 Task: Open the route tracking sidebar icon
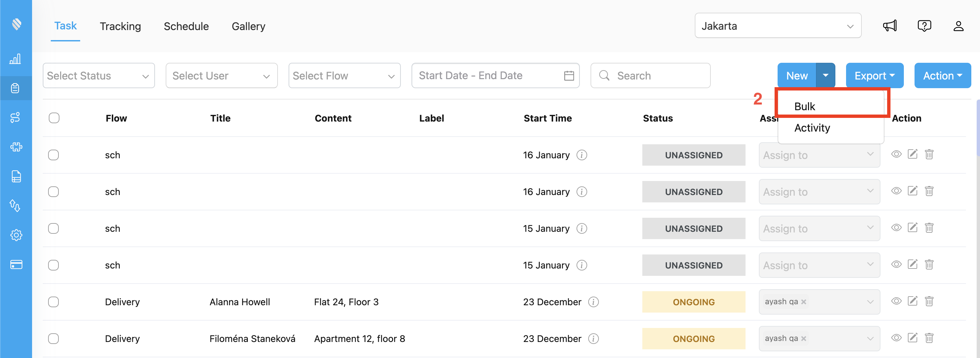16,118
